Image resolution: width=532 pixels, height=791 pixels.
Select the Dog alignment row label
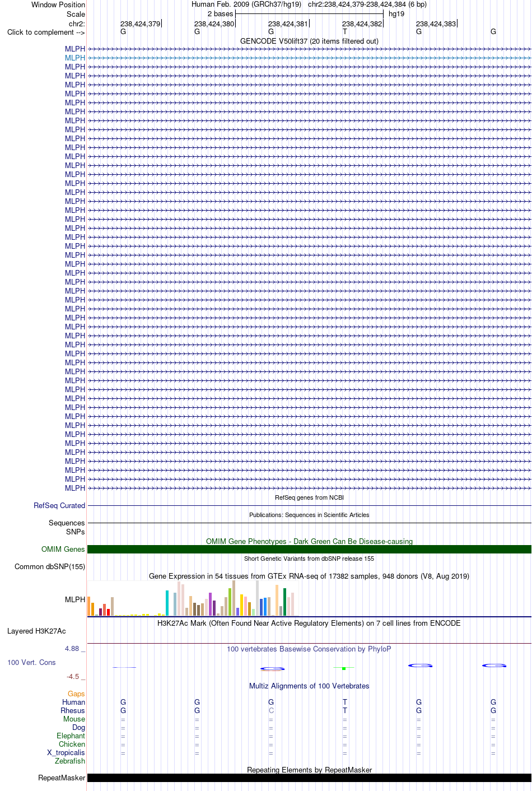coord(78,727)
